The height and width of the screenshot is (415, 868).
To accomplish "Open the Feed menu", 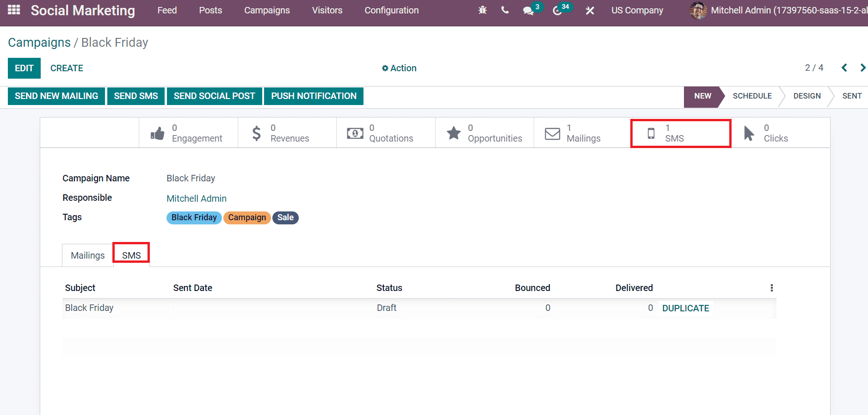I will 167,10.
